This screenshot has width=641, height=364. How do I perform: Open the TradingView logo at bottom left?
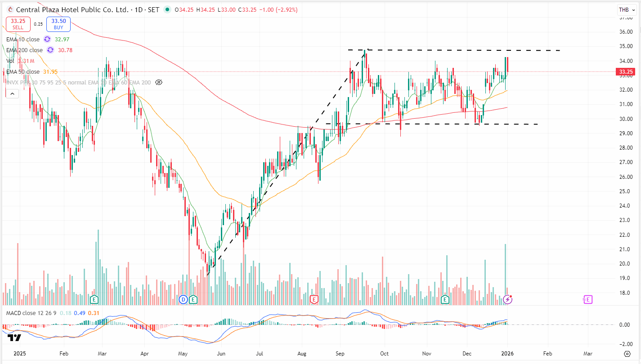pos(14,338)
